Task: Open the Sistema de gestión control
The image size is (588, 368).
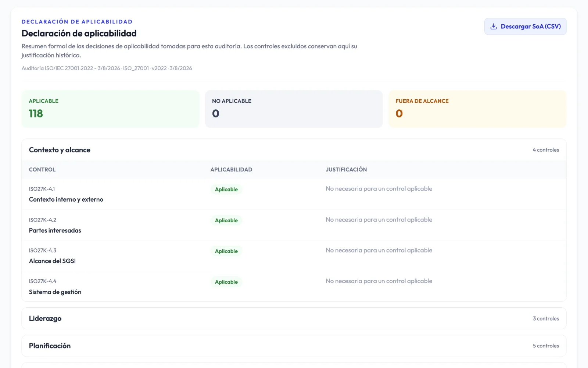Action: tap(55, 292)
